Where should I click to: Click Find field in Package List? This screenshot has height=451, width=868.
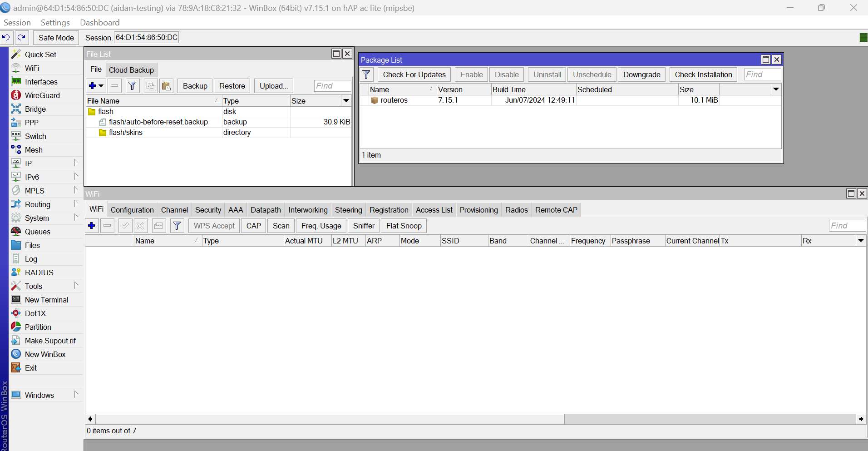pos(762,74)
